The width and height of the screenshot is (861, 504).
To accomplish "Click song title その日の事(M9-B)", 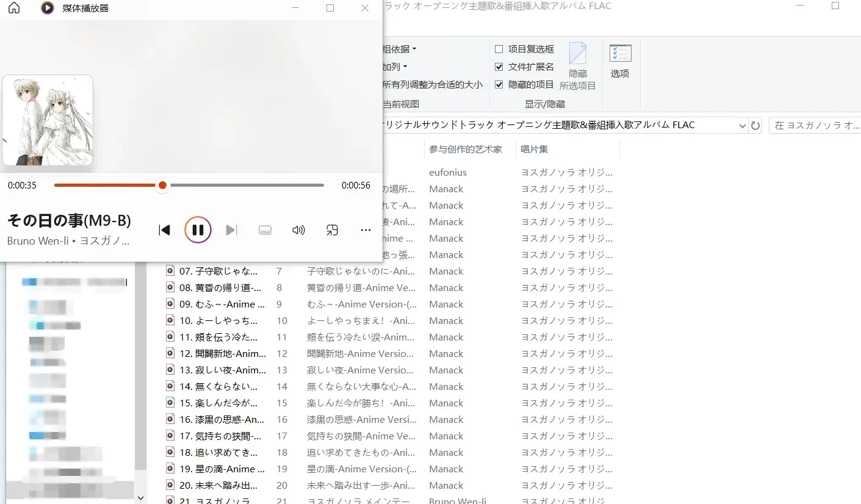I will [x=69, y=220].
